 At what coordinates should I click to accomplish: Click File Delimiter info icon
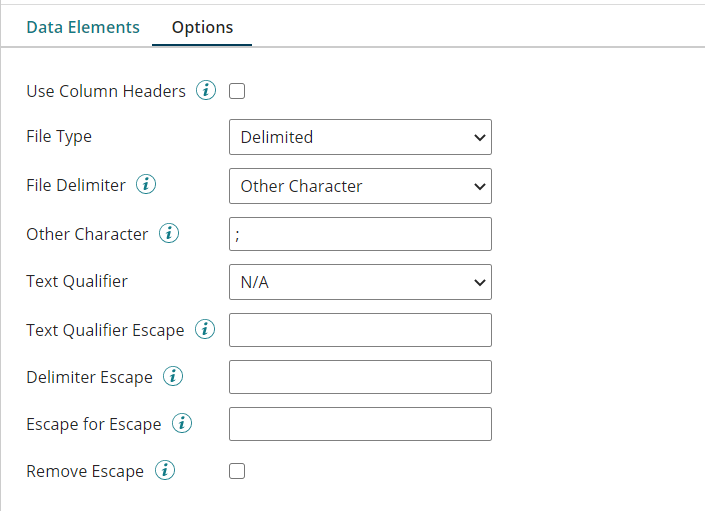[x=146, y=185]
